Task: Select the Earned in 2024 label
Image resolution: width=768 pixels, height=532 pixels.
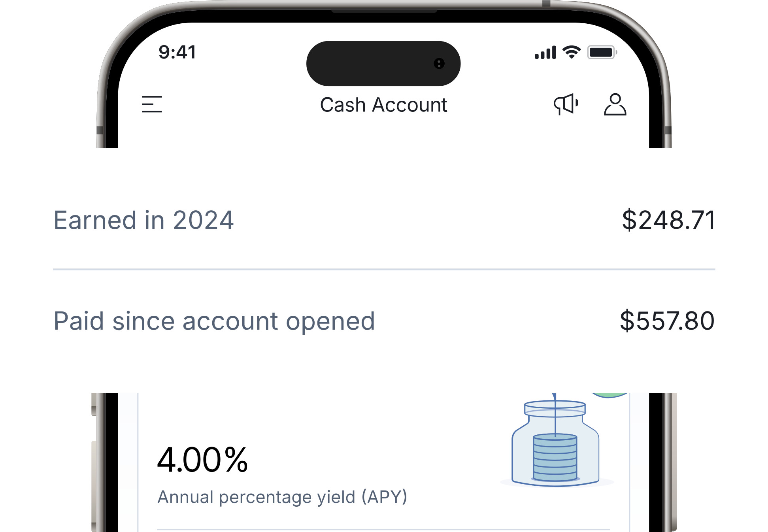Action: (x=143, y=220)
